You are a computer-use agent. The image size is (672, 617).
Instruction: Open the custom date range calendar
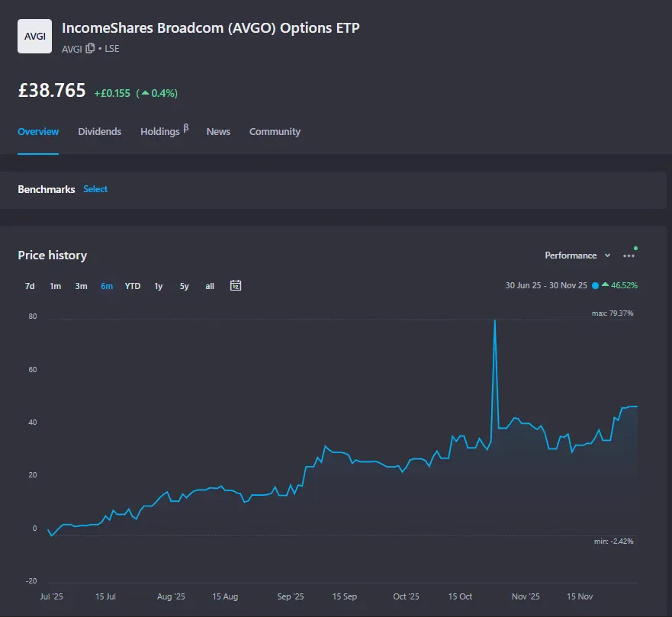236,285
